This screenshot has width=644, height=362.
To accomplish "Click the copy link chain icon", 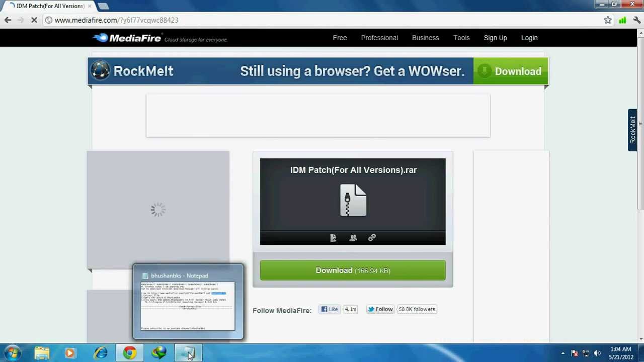I will [372, 237].
